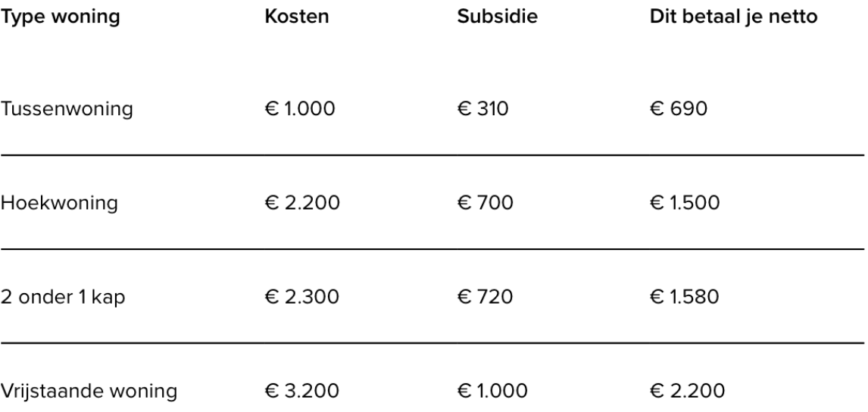This screenshot has height=412, width=868.
Task: Click the € 700 subsidie amount
Action: click(486, 203)
